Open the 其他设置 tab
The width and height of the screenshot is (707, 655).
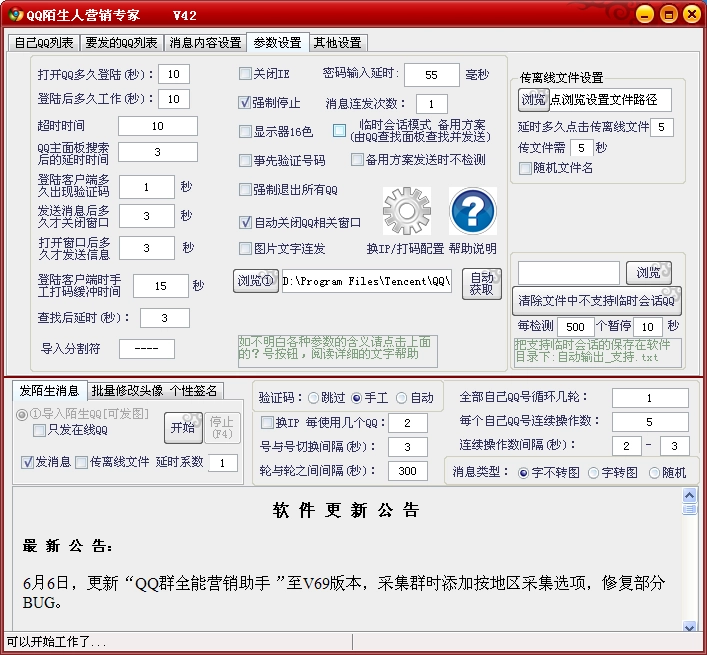[x=338, y=43]
